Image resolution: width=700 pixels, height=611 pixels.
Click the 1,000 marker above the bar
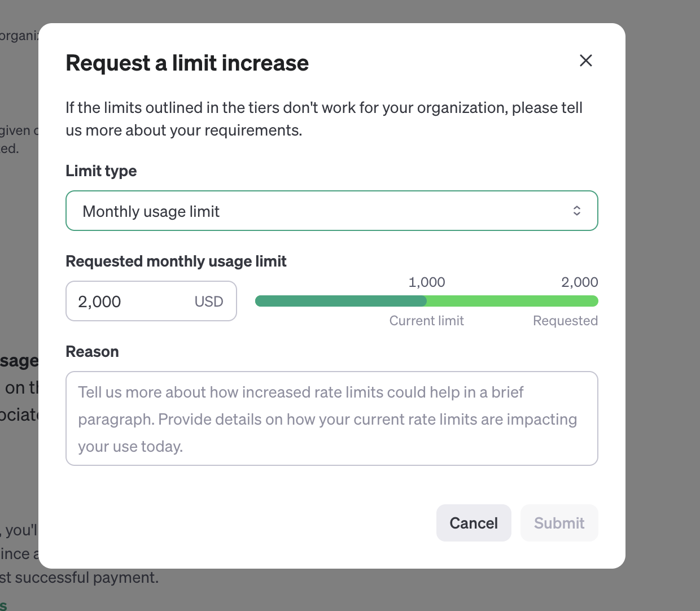pyautogui.click(x=427, y=282)
